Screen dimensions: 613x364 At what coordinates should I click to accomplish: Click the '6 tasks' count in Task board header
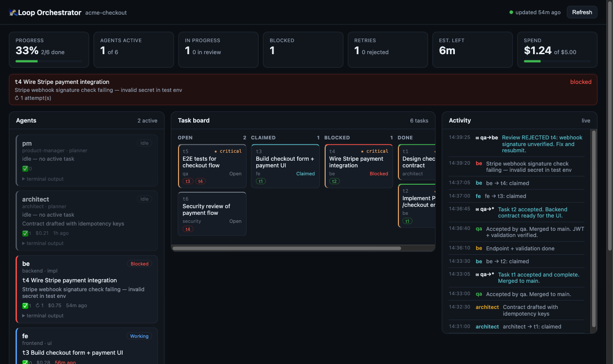point(419,121)
